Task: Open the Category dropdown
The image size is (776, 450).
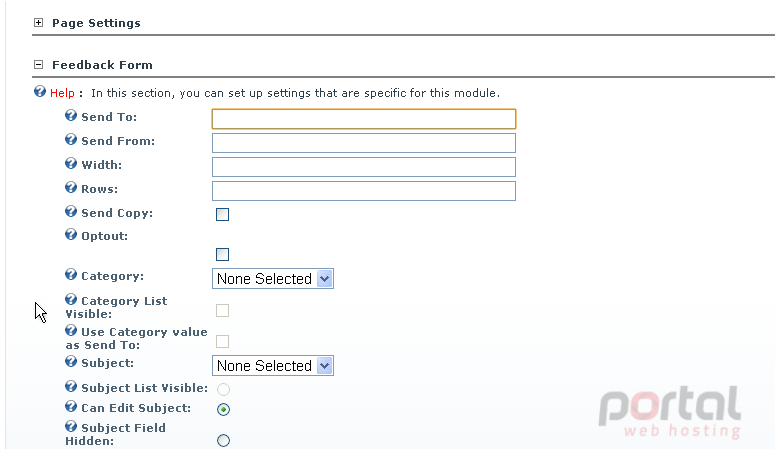Action: [273, 279]
